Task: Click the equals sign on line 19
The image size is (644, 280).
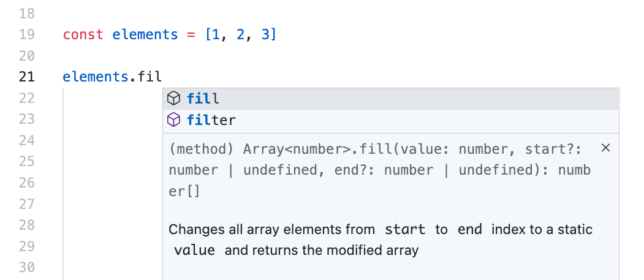Action: (191, 35)
